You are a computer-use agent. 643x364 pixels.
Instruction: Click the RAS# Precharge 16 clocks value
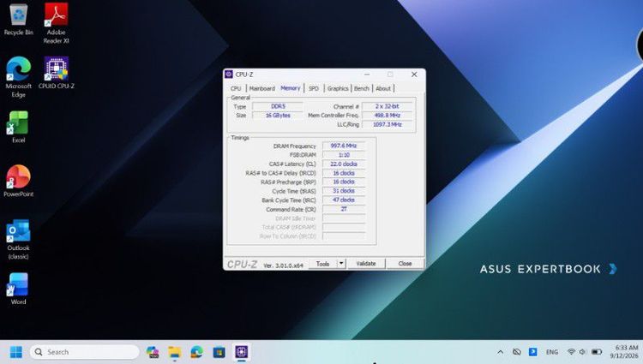[344, 182]
